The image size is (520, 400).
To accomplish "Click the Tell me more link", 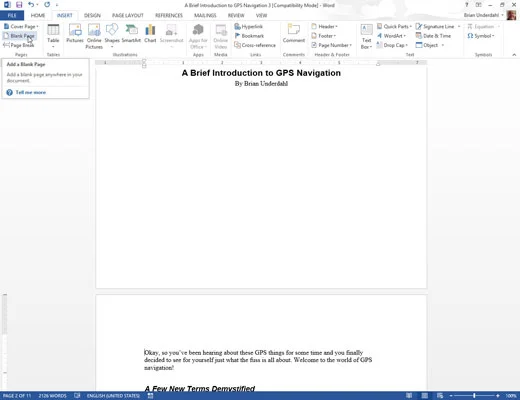I will pos(31,92).
